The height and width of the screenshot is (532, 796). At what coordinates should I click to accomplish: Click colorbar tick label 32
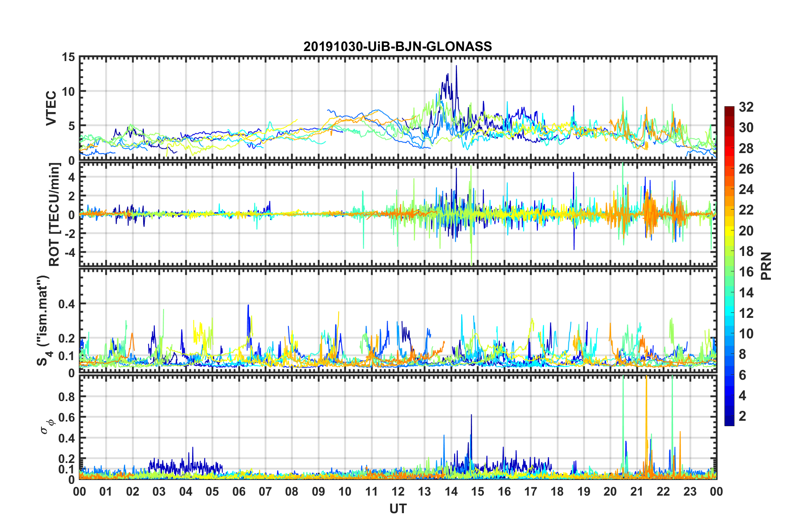[x=746, y=107]
